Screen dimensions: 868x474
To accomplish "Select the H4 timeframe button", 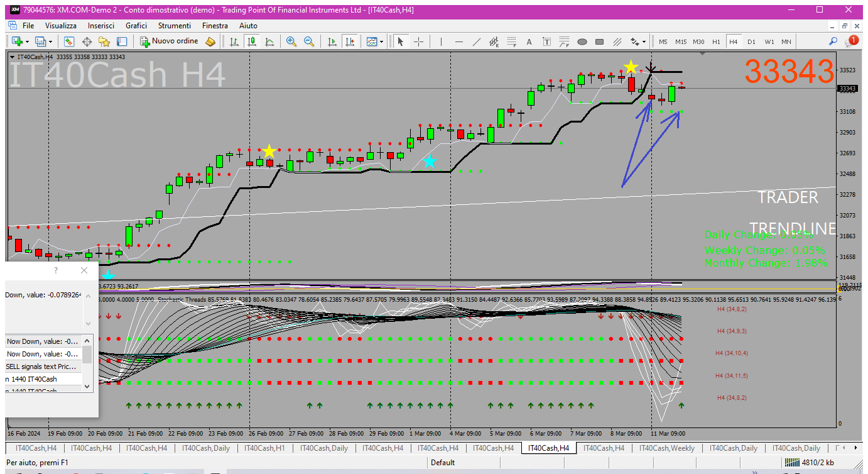I will coord(733,41).
